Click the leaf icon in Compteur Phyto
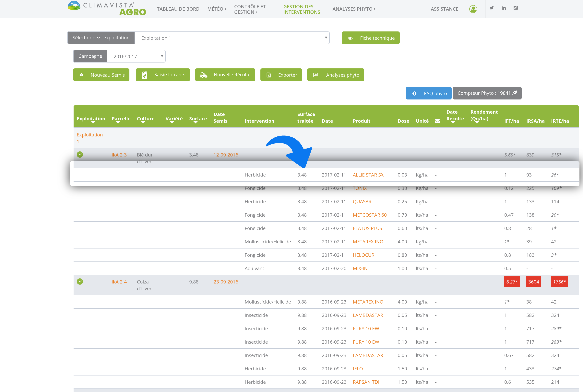The height and width of the screenshot is (392, 583). 515,93
